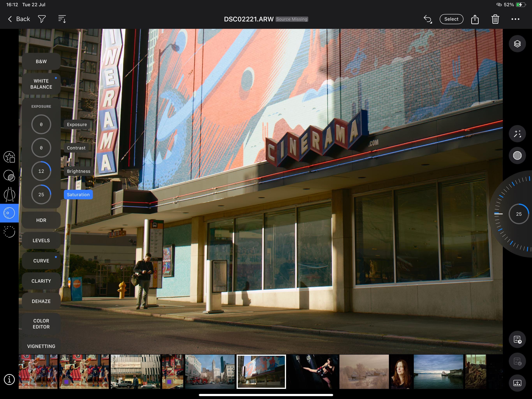Expand the Curve panel
This screenshot has height=399, width=532.
41,261
